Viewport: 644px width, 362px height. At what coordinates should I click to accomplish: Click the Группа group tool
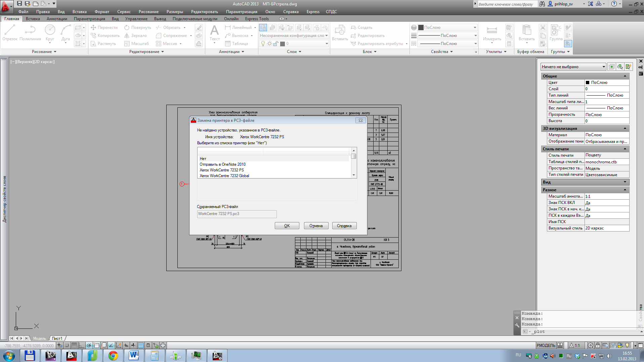[x=556, y=33]
